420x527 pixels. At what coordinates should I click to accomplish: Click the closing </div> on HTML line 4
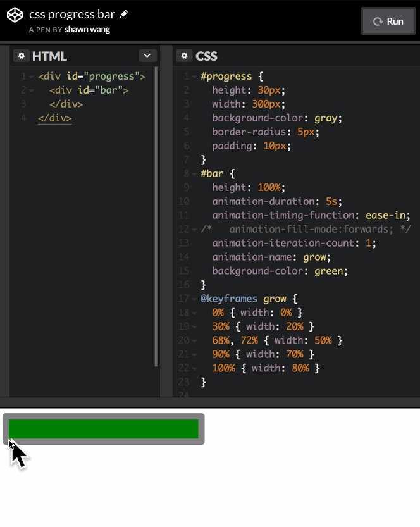tap(55, 118)
